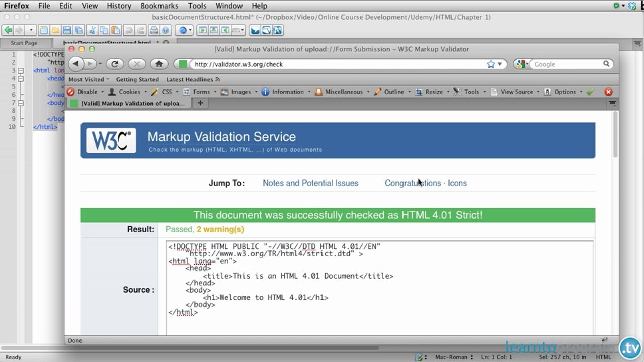Open the Tools menu in the macOS menu bar
644x362 pixels.
click(197, 6)
